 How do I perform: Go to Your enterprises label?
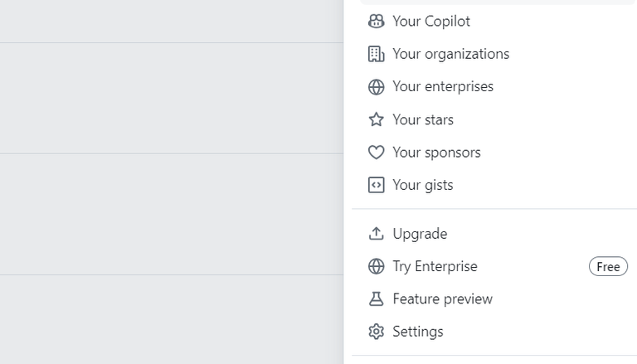coord(443,87)
